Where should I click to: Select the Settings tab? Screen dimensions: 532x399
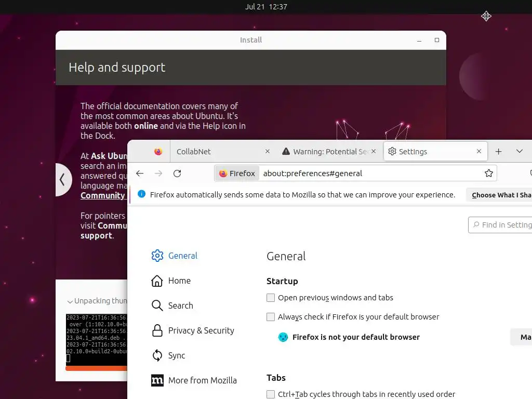[435, 151]
